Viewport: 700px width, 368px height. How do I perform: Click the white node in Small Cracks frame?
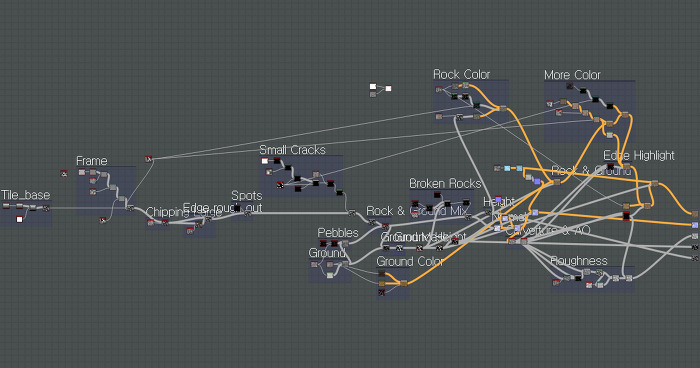[265, 161]
